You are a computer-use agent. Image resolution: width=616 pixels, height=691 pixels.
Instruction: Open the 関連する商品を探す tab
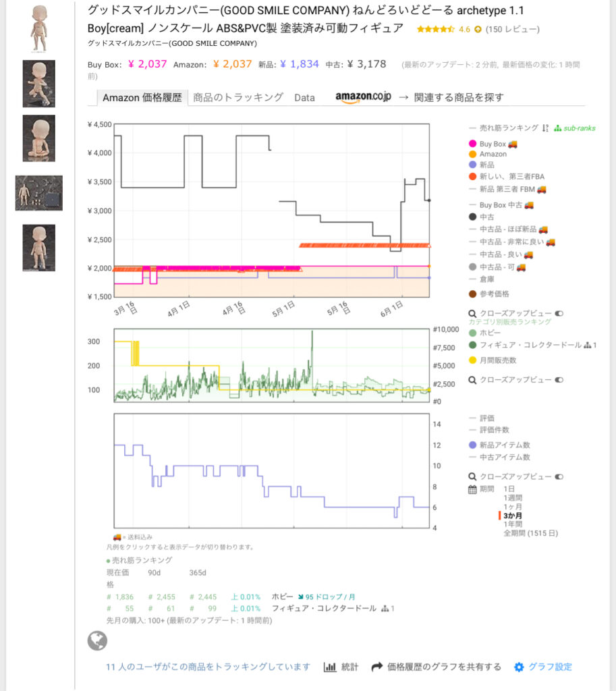459,97
